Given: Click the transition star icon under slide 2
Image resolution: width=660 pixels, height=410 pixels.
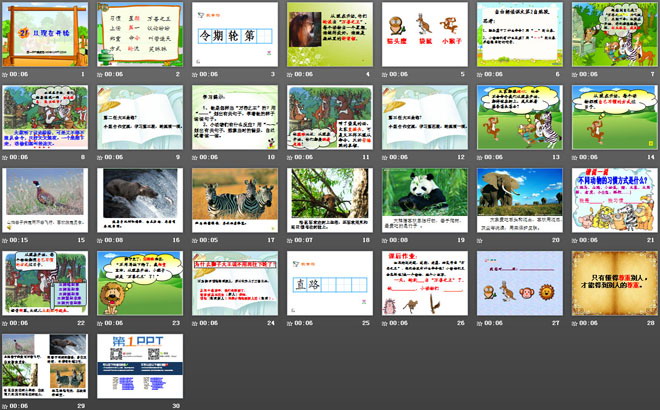Looking at the screenshot, I should (x=100, y=75).
